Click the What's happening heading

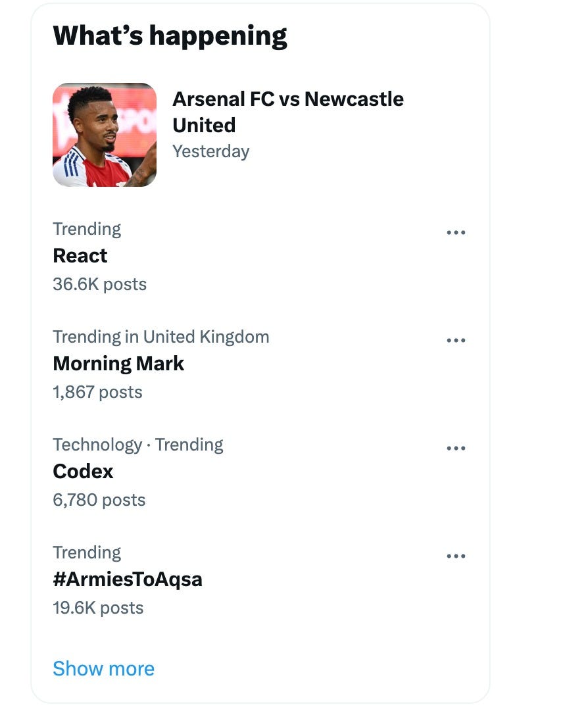click(x=170, y=36)
